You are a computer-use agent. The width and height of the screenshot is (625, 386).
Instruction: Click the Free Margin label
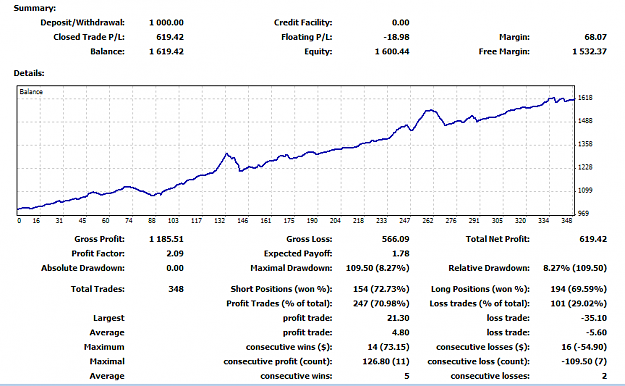point(504,51)
